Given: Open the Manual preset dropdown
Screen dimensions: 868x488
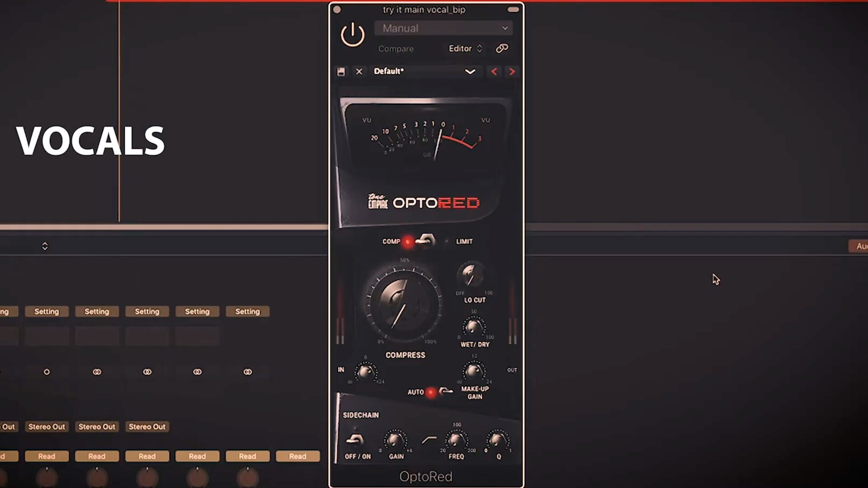Looking at the screenshot, I should pyautogui.click(x=443, y=28).
